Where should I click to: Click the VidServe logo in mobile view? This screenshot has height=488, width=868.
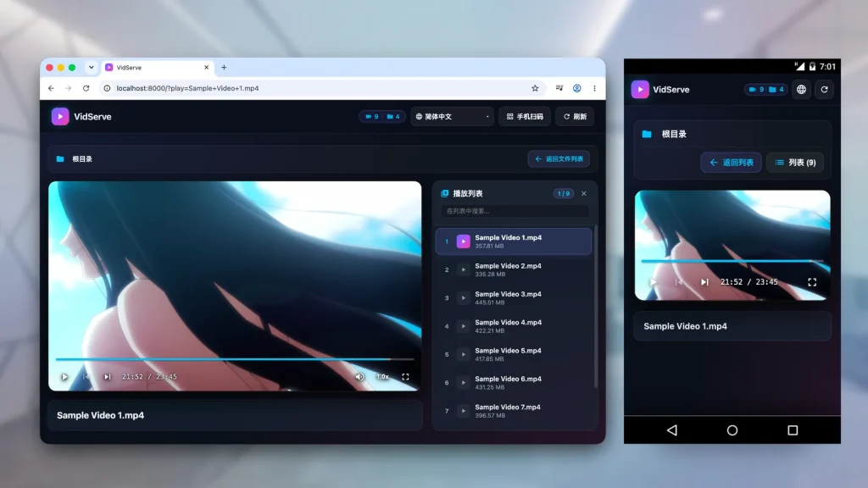coord(640,89)
